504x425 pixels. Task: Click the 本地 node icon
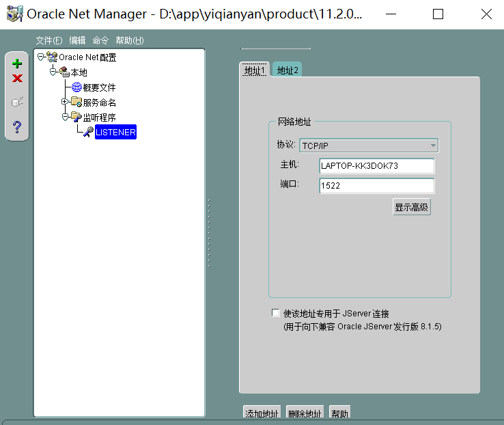click(x=64, y=72)
